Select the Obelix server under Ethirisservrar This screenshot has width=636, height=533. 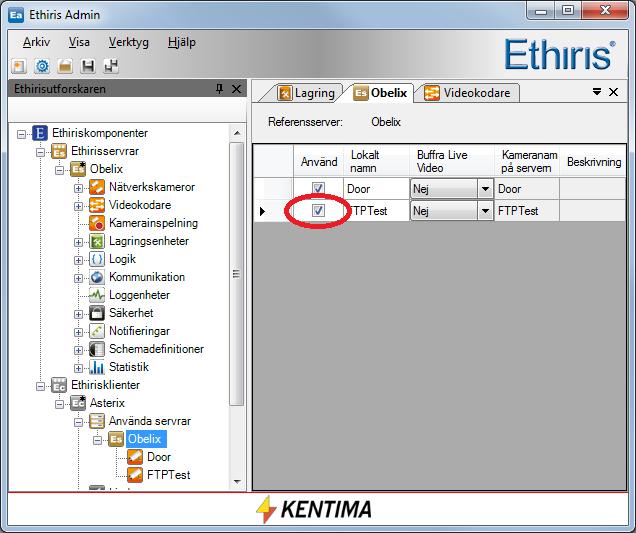(x=106, y=169)
